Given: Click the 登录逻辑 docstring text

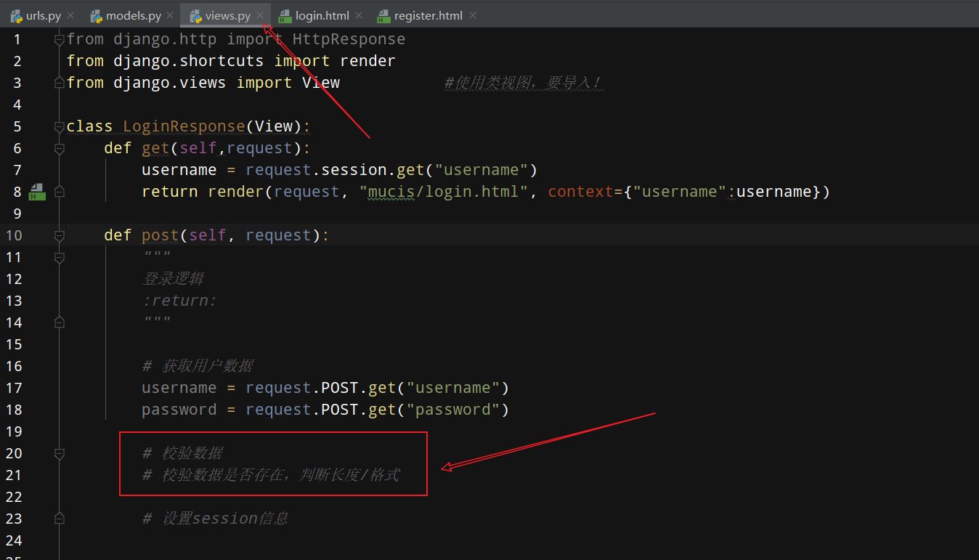Looking at the screenshot, I should [173, 279].
